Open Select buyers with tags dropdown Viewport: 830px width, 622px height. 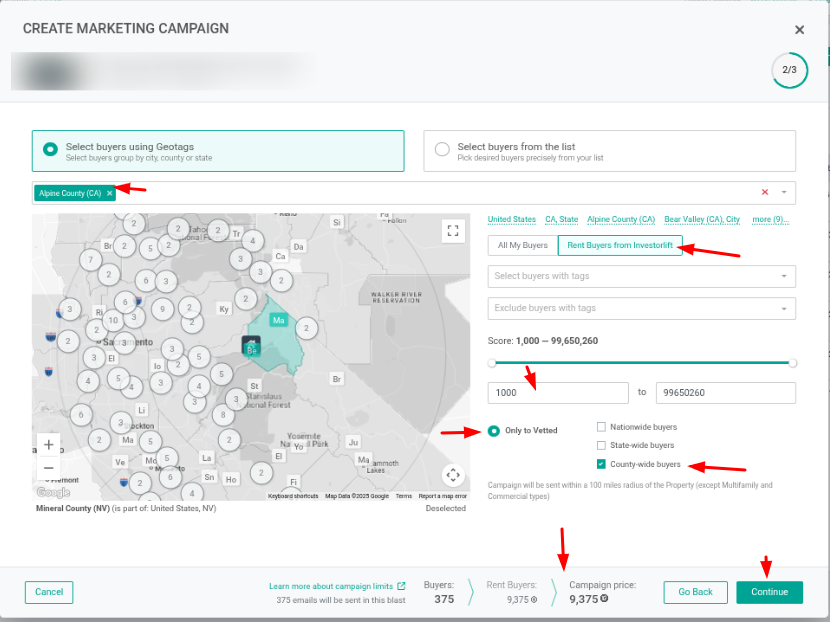(x=642, y=276)
